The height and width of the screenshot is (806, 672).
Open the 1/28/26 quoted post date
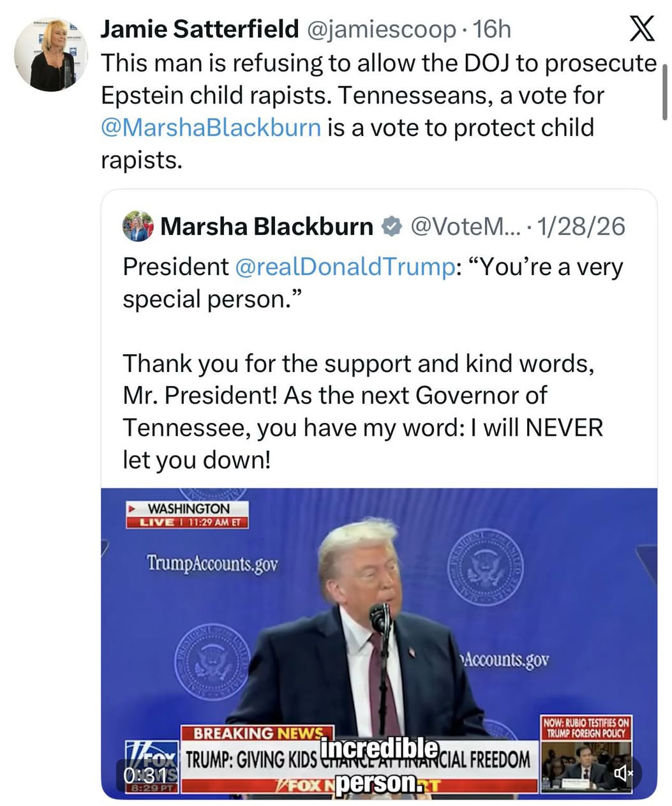[581, 227]
